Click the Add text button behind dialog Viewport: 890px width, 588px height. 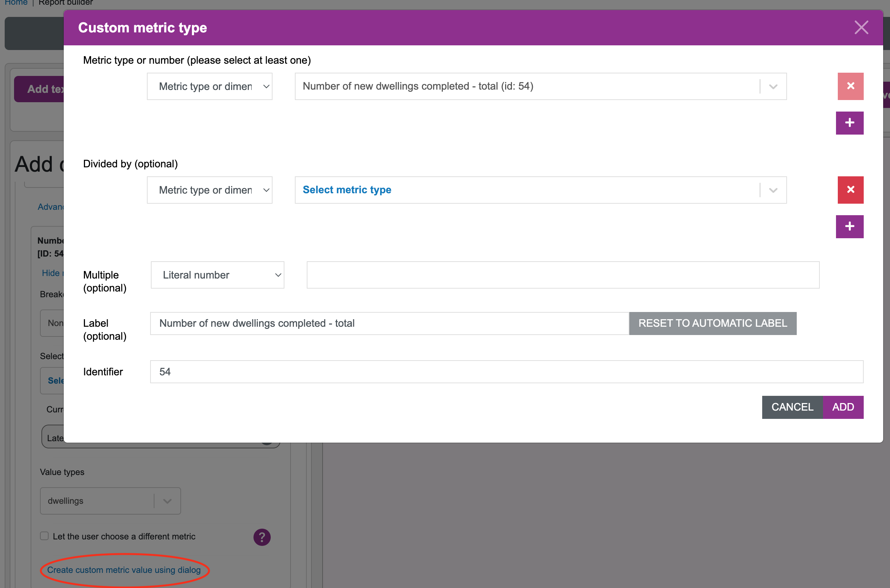click(39, 89)
